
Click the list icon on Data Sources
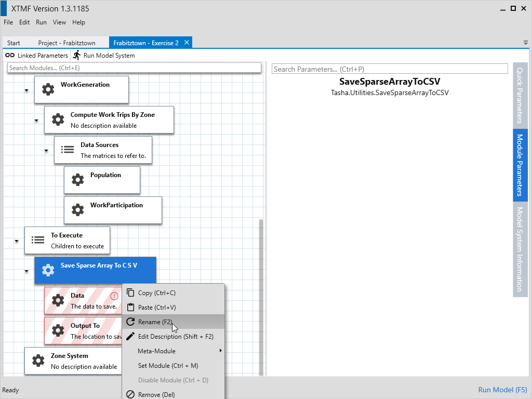click(68, 150)
